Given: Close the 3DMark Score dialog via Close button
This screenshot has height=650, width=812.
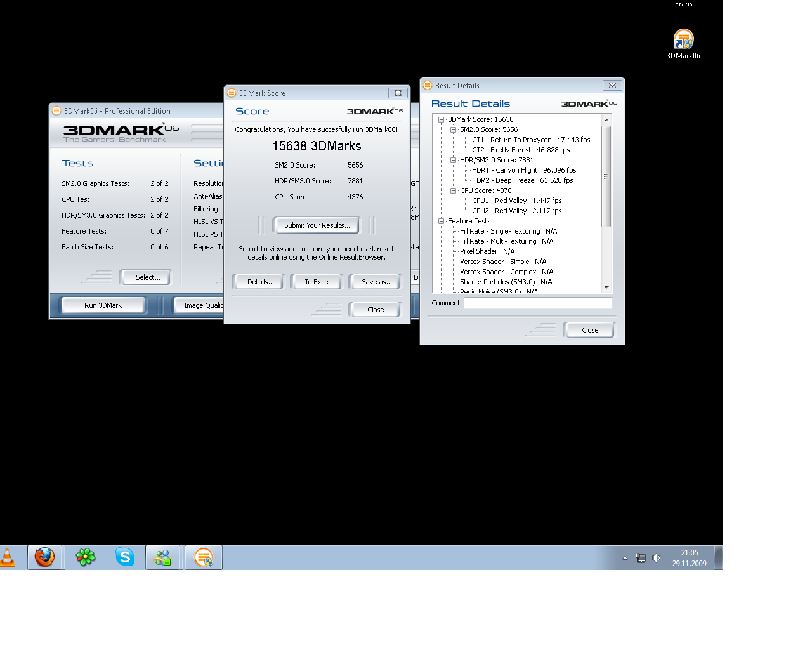Looking at the screenshot, I should [x=375, y=310].
